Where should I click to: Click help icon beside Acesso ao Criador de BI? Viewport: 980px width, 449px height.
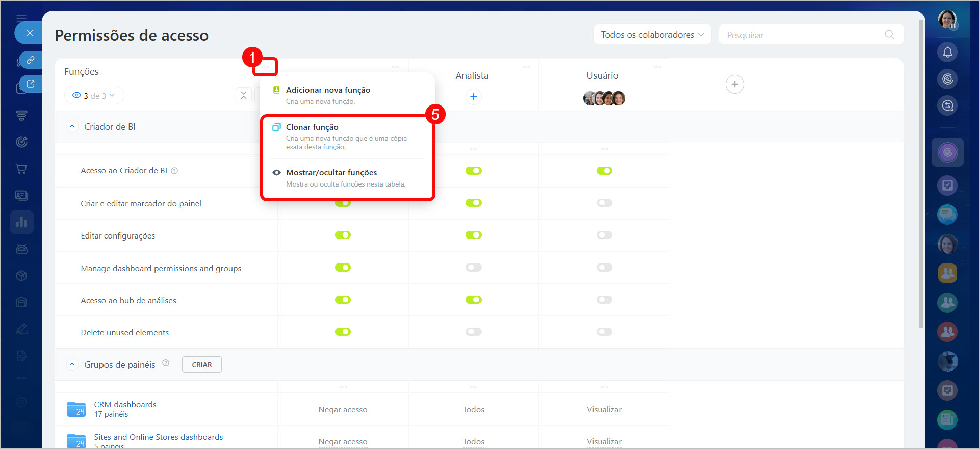pos(174,171)
